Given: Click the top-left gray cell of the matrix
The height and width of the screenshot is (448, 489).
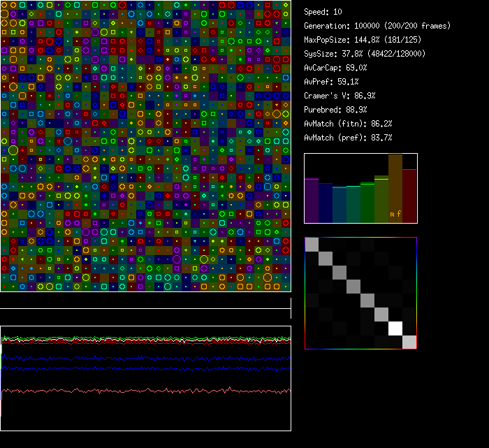Looking at the screenshot, I should tap(312, 244).
